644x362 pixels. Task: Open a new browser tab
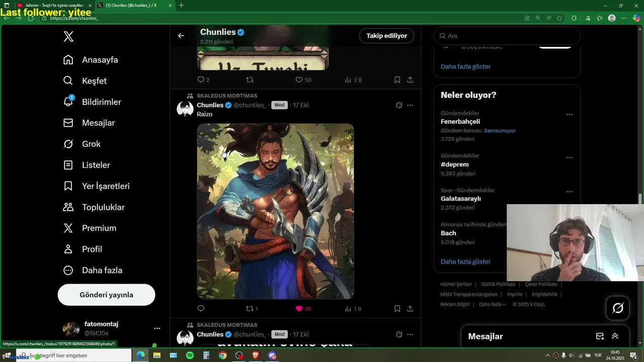click(x=181, y=6)
